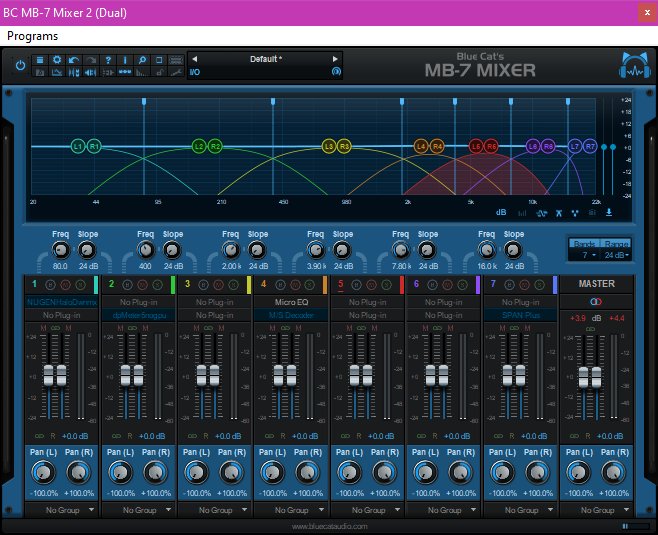
Task: Click the dB scale display icon
Action: (x=501, y=212)
